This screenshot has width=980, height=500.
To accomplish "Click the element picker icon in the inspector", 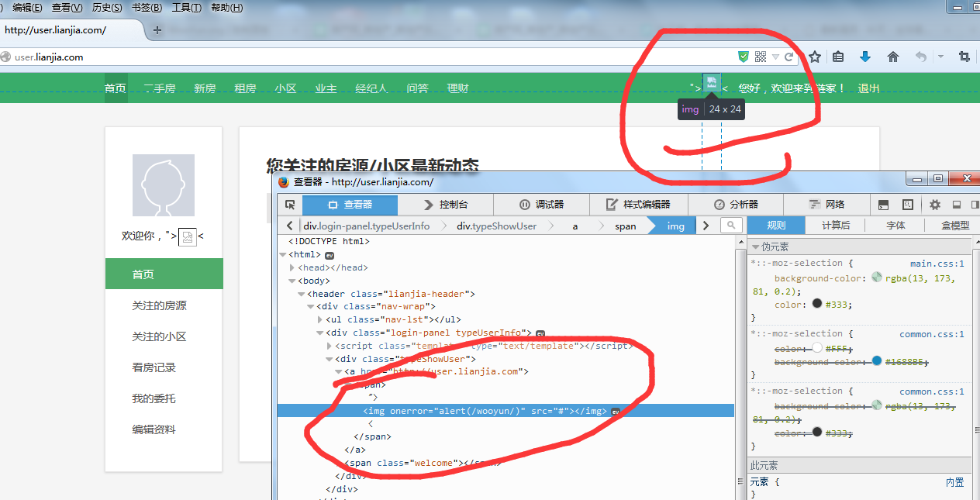I will (x=290, y=205).
